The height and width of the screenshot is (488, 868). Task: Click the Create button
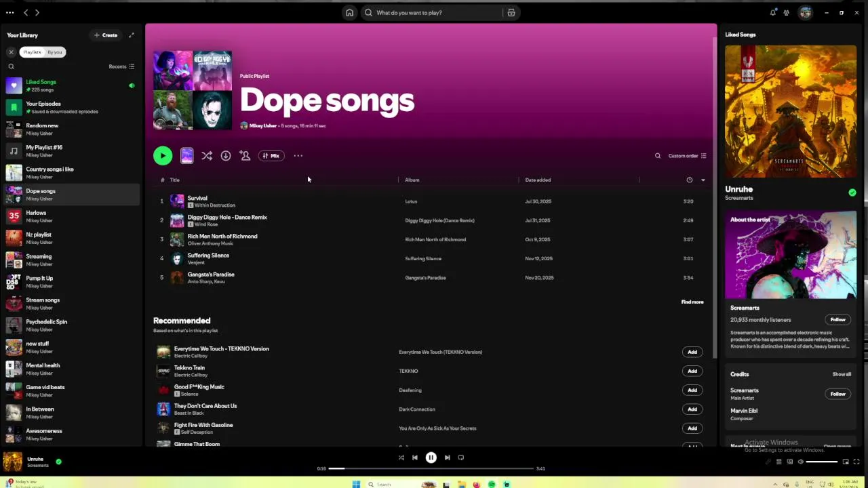[106, 35]
